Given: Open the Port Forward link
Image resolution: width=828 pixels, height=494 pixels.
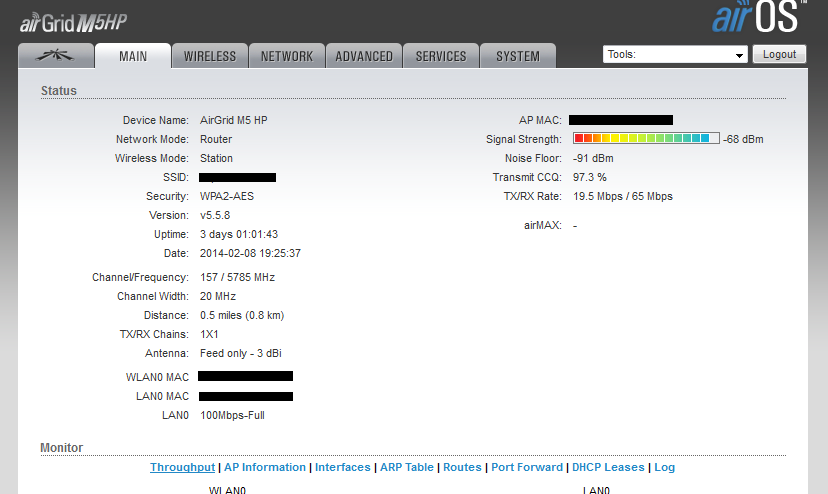Looking at the screenshot, I should (x=527, y=467).
